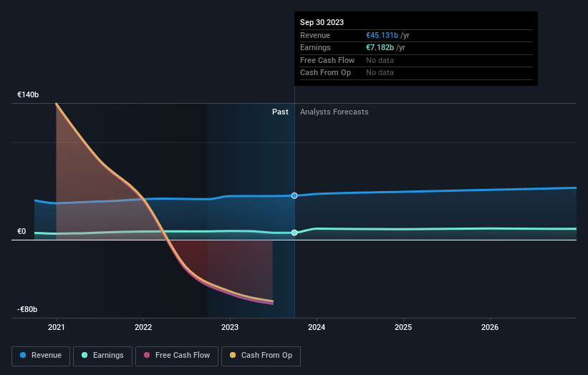
Task: Click the €140b y-axis label
Action: pos(28,94)
